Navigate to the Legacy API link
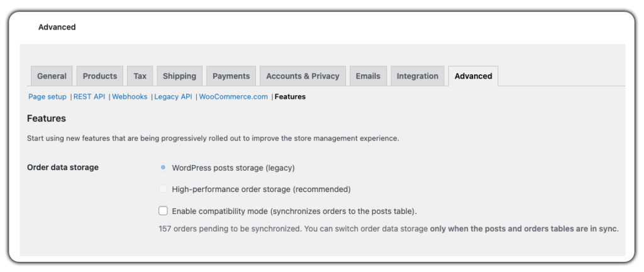Screen dimensions: 644x272 click(x=173, y=97)
